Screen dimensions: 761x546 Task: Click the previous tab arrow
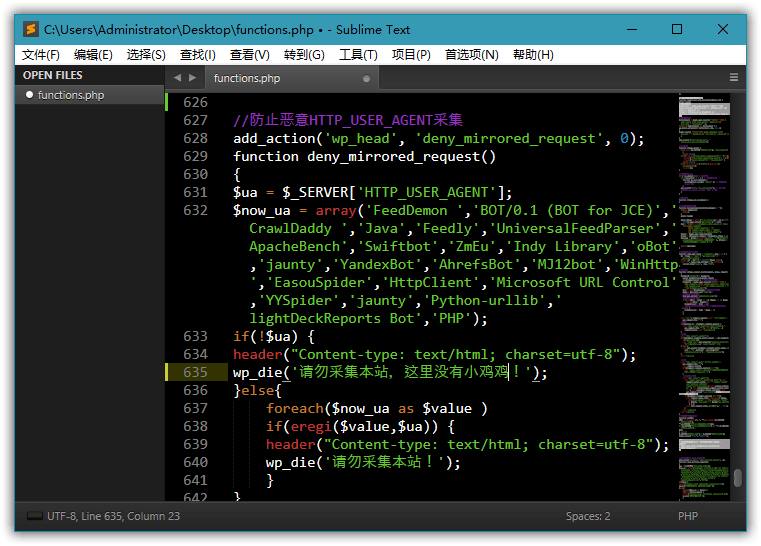click(177, 77)
